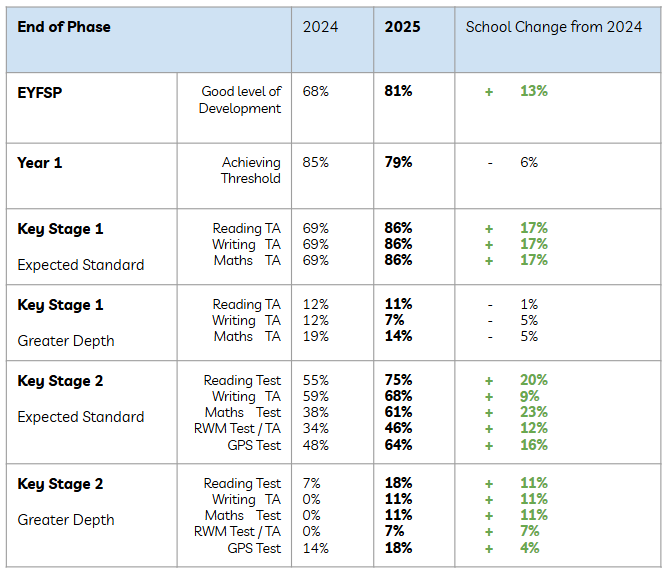This screenshot has width=667, height=572.
Task: Select the bold 2025 column header
Action: tap(402, 27)
